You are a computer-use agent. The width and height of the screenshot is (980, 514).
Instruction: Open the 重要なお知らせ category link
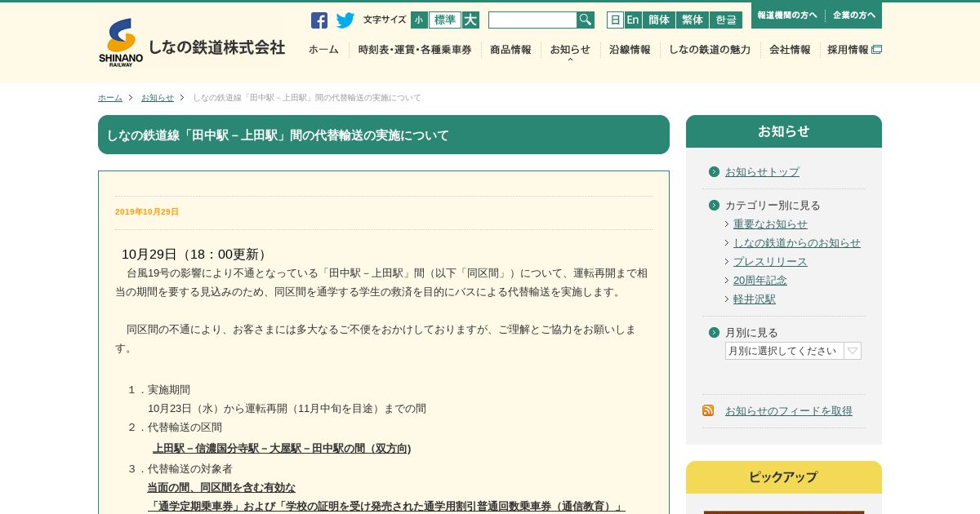770,224
